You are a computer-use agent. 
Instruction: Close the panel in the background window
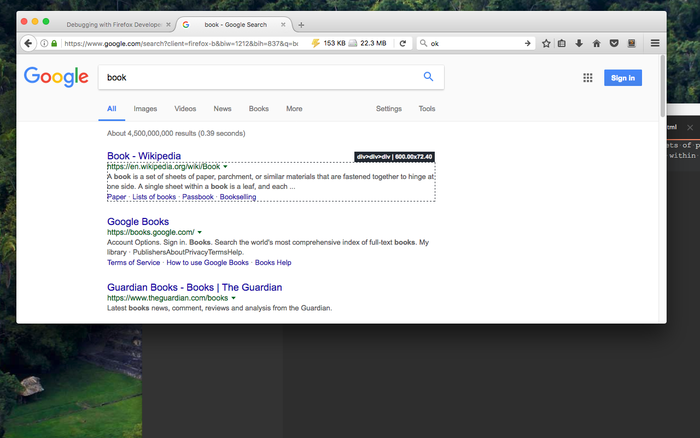690,128
